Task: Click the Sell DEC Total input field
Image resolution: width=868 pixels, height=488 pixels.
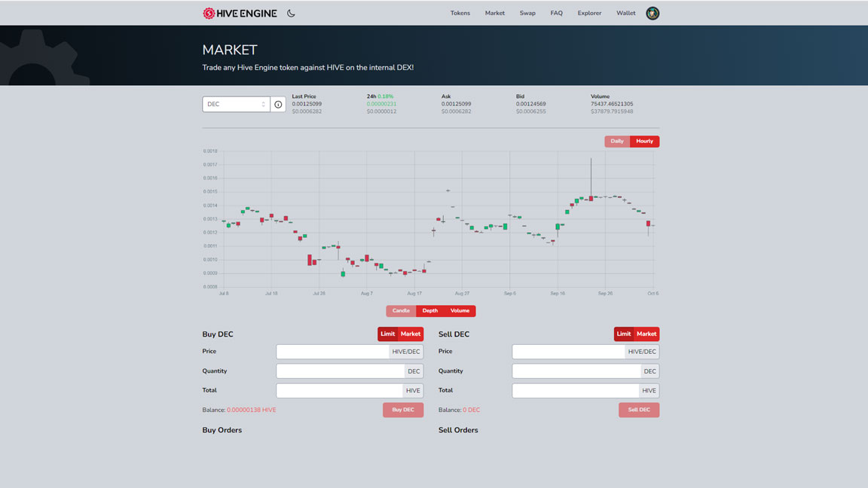Action: 575,391
